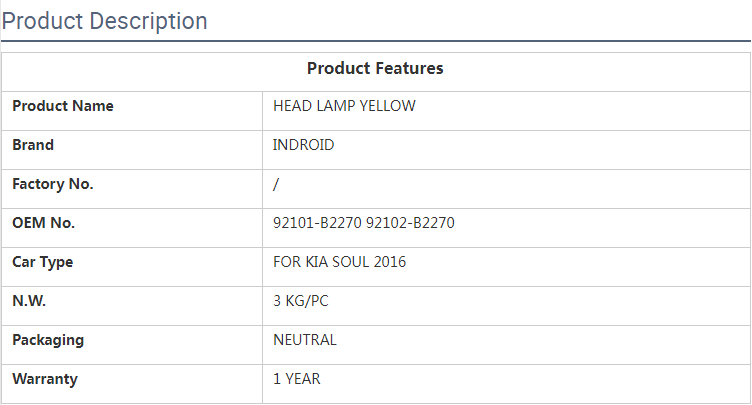Click the 1 YEAR warranty value
752x405 pixels.
click(x=297, y=379)
